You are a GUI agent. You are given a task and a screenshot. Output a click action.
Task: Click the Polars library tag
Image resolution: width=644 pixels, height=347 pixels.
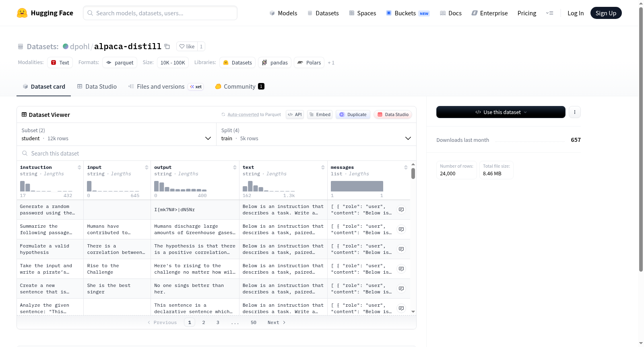(309, 62)
